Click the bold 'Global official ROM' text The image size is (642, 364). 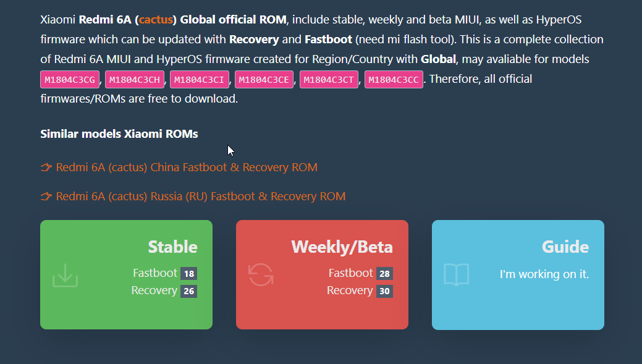(x=234, y=20)
